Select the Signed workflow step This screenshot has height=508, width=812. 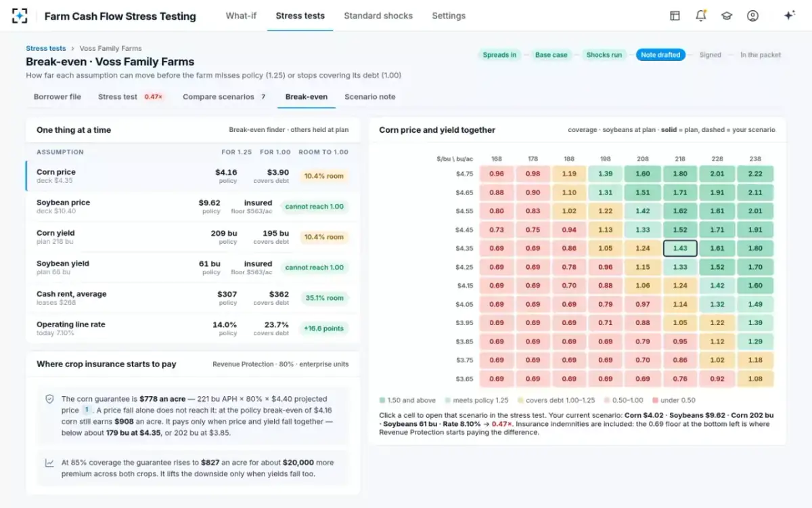(x=710, y=55)
